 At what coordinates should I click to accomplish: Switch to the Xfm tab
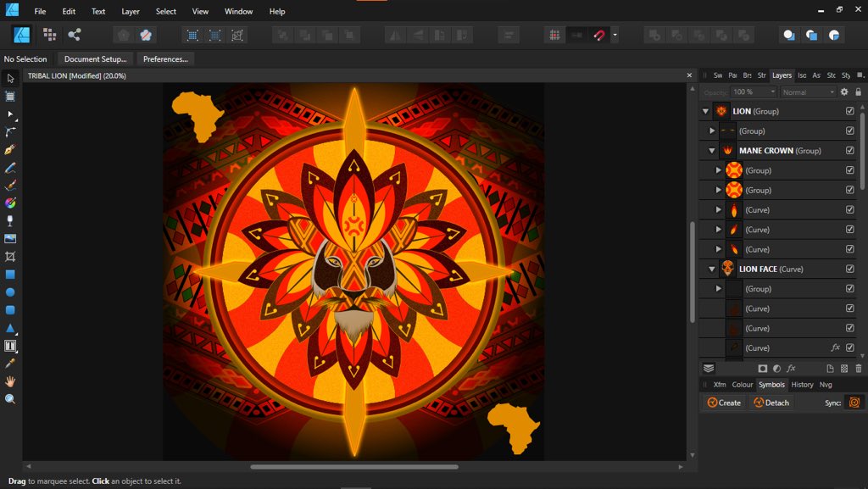pyautogui.click(x=719, y=385)
